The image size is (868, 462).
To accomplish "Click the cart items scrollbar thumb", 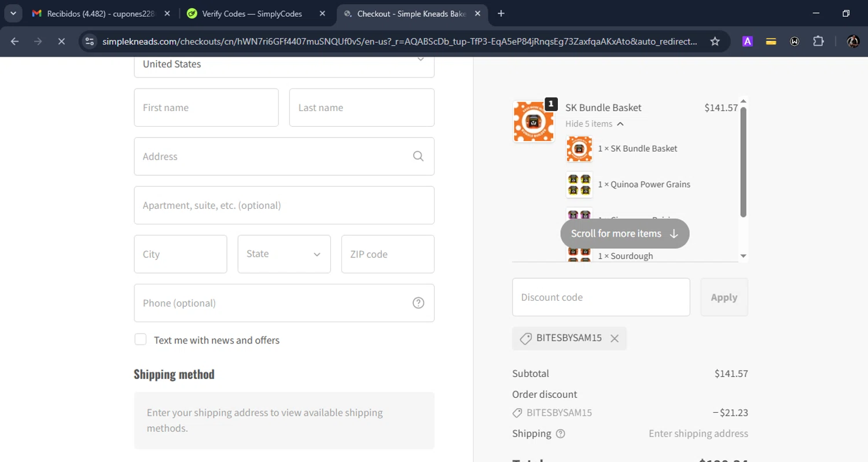I will tap(744, 162).
